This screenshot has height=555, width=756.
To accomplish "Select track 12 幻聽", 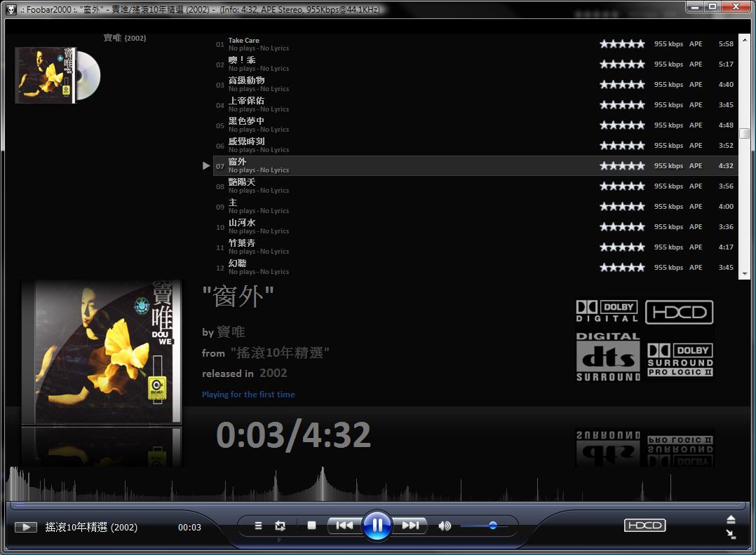I will tap(475, 267).
